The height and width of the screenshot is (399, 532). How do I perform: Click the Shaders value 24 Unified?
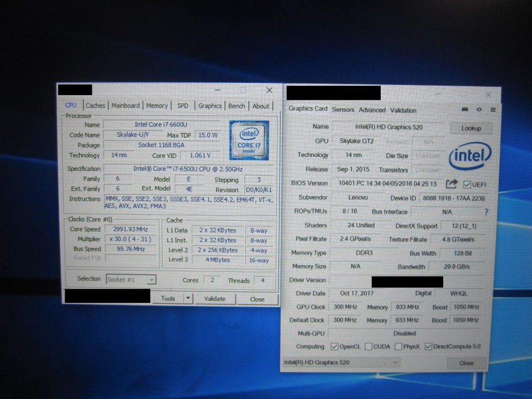[x=361, y=225]
